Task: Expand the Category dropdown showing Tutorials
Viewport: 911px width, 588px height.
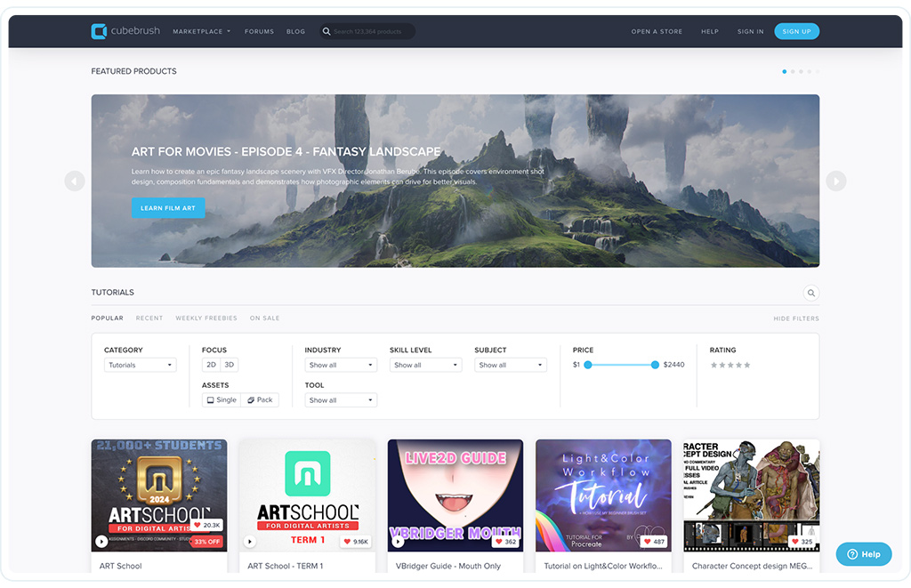Action: (x=140, y=365)
